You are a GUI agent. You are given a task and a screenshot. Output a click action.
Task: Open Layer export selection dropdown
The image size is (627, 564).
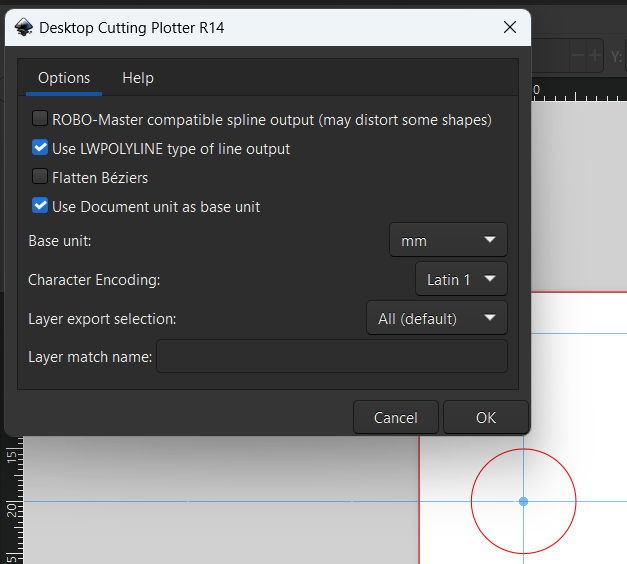pos(437,318)
